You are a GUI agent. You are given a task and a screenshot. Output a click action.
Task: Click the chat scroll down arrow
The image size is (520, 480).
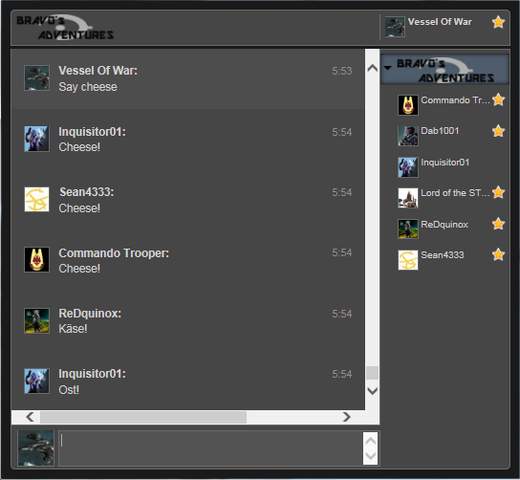click(372, 391)
